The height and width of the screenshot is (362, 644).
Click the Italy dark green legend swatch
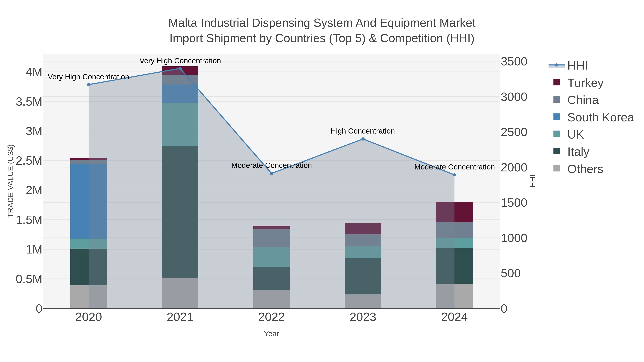pos(557,151)
